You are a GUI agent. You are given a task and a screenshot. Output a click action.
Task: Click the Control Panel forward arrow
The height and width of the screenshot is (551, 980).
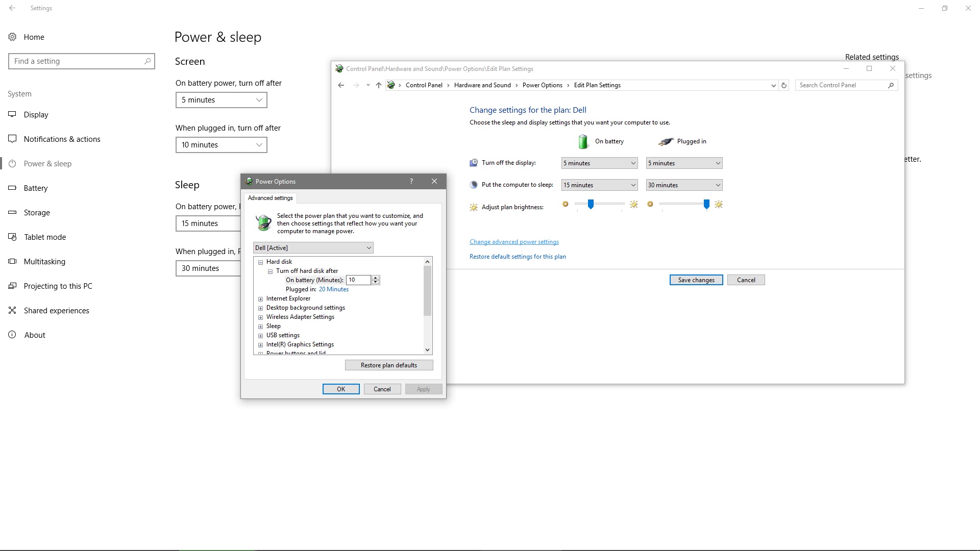pos(356,85)
